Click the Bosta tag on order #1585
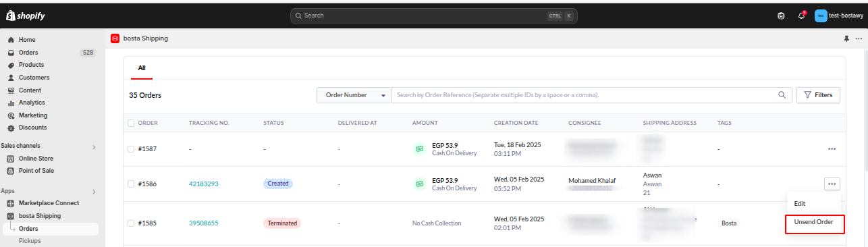 [729, 223]
